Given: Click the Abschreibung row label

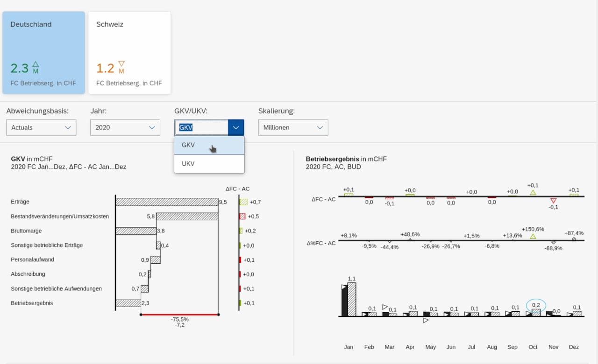Looking at the screenshot, I should pos(28,274).
